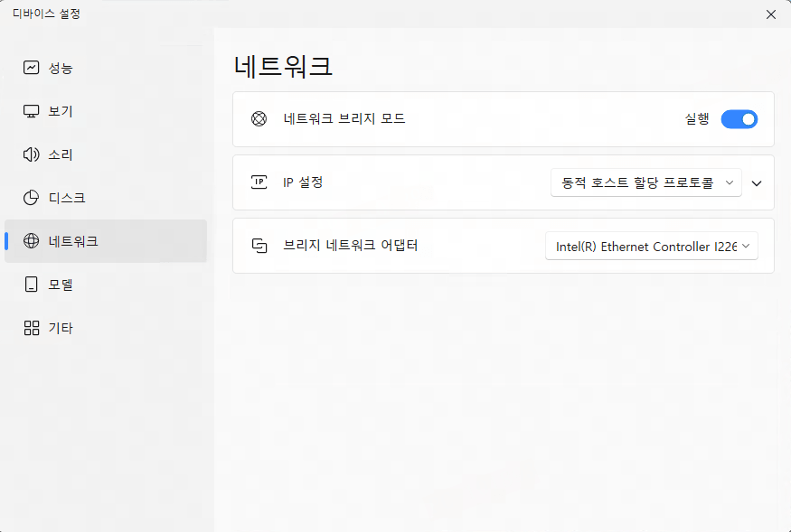
Task: Disable the 네트워크 브리지 모드 toggle
Action: click(x=739, y=118)
